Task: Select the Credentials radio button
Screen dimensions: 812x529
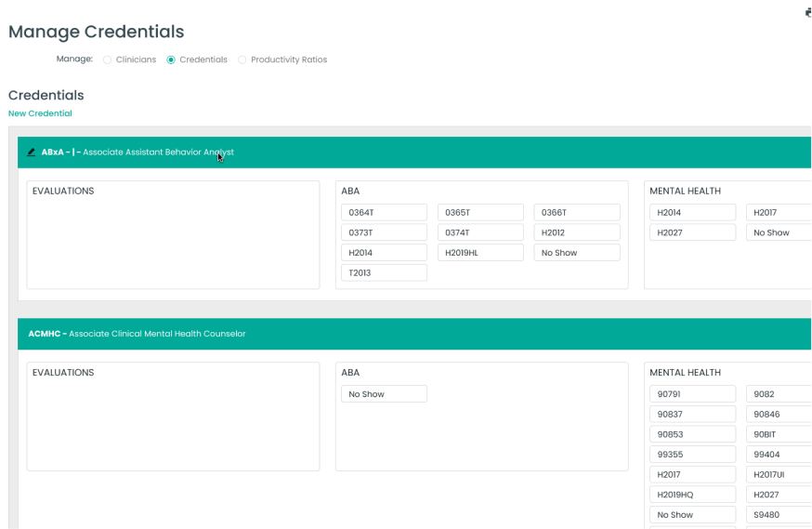Action: 171,60
